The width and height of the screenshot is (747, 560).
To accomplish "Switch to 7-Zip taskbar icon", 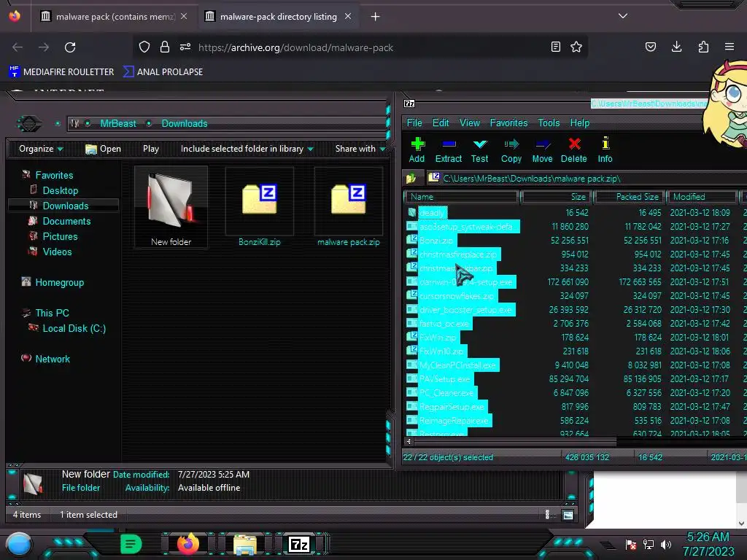I will tap(299, 544).
